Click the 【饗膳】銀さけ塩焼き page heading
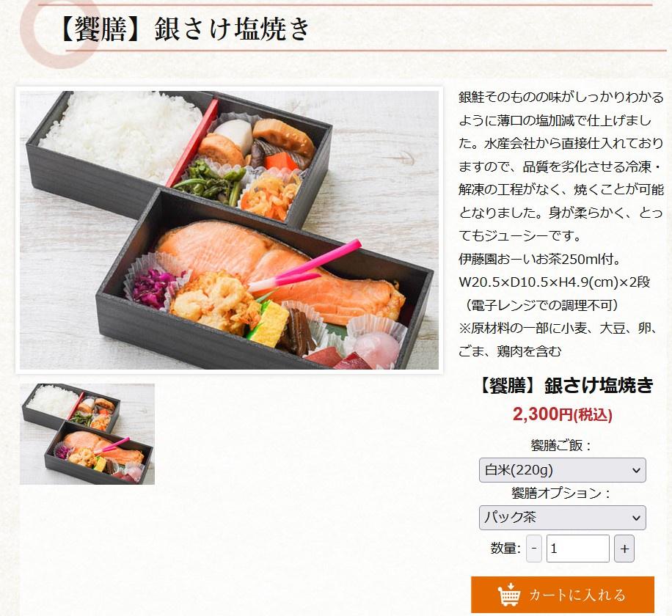 (185, 29)
